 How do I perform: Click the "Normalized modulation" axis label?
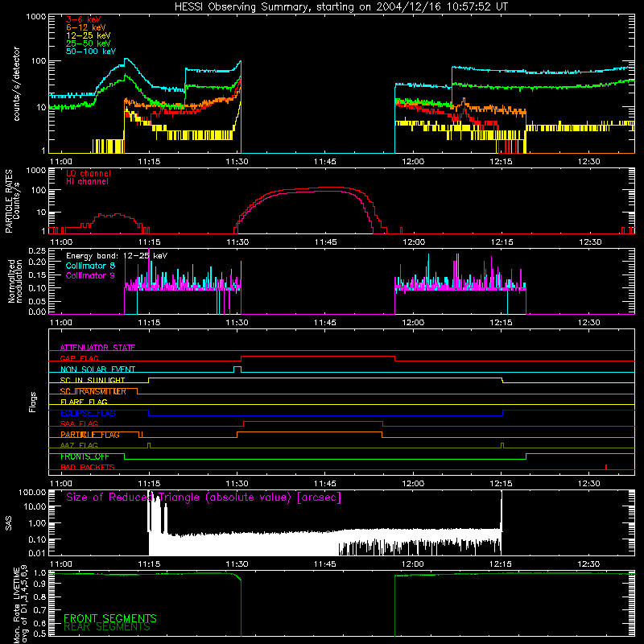click(14, 281)
